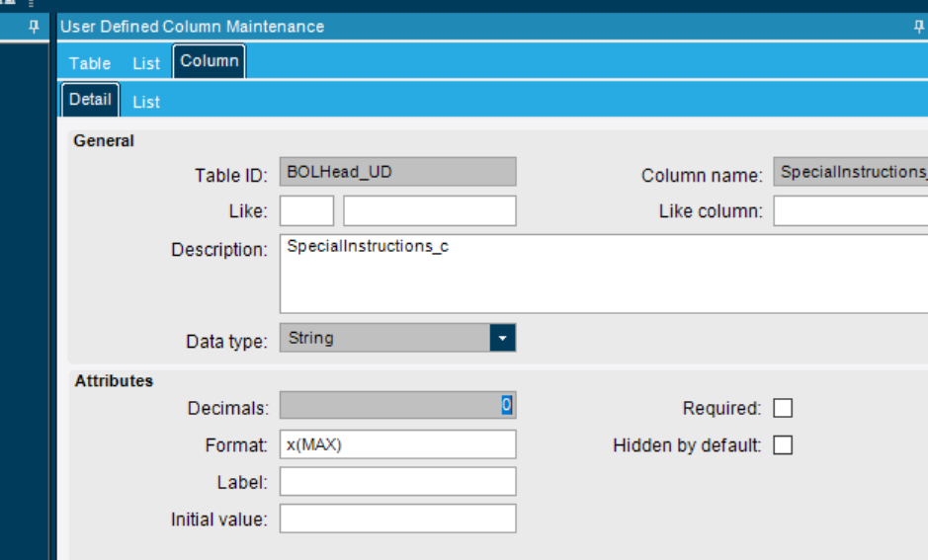Select the Detail sub-tab
Screen dimensions: 928x560
(x=90, y=100)
